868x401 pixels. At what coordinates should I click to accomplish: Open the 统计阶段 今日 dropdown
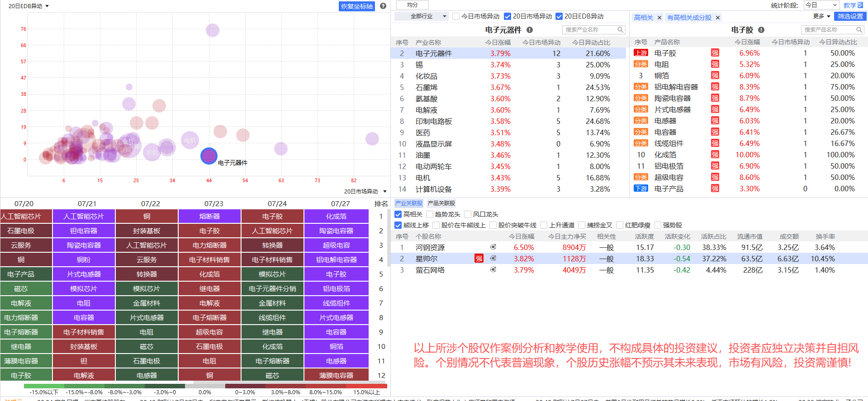(822, 5)
